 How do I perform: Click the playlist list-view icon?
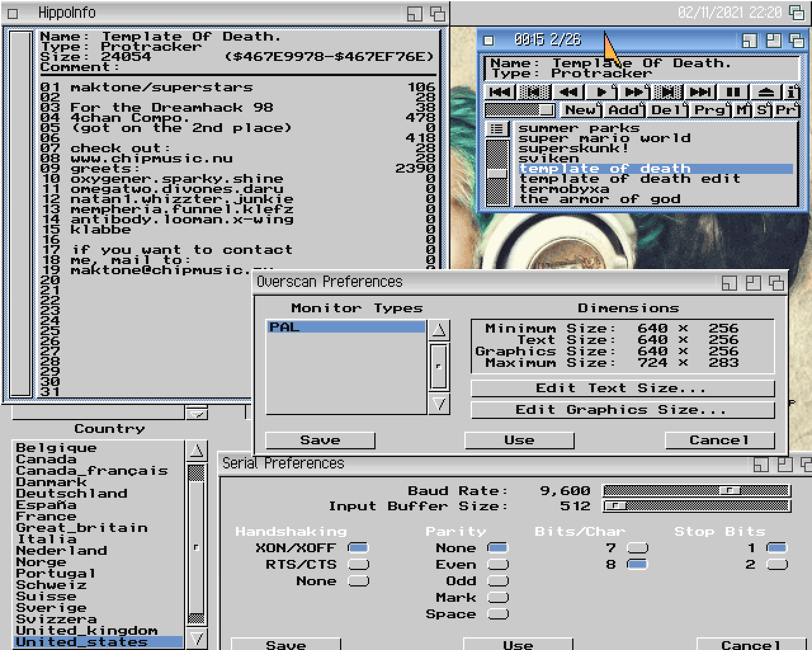click(497, 129)
